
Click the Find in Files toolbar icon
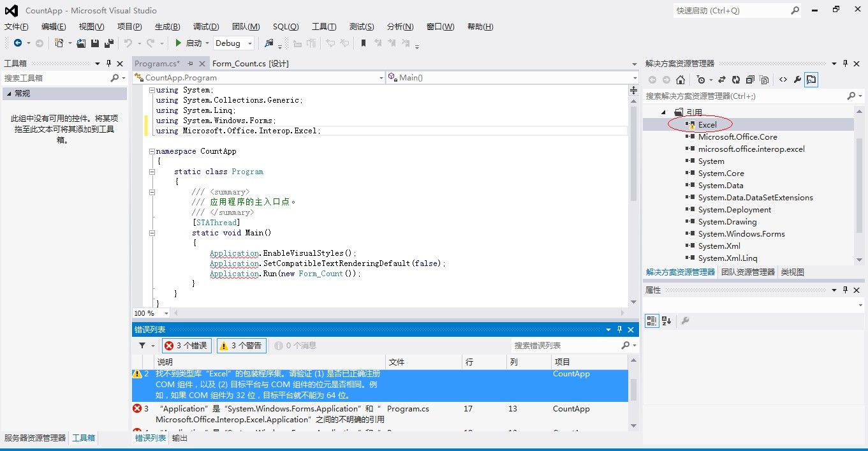[269, 43]
